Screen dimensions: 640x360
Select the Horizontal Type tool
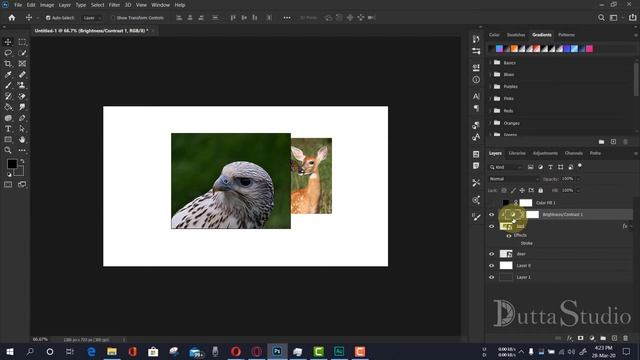point(8,129)
